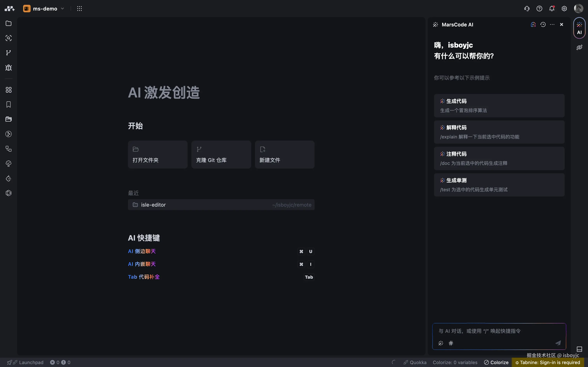Toggle the MarsCode AI side panel button
This screenshot has width=588, height=367.
579,28
